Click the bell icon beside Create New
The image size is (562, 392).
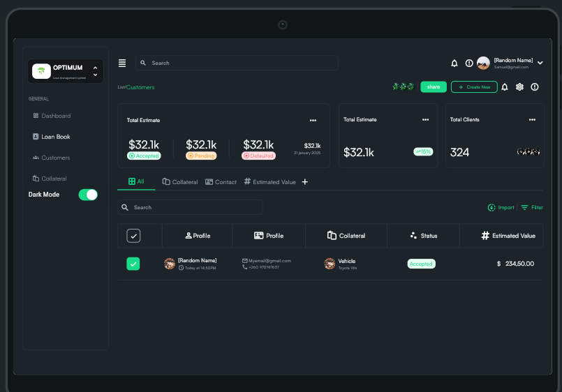click(x=505, y=87)
